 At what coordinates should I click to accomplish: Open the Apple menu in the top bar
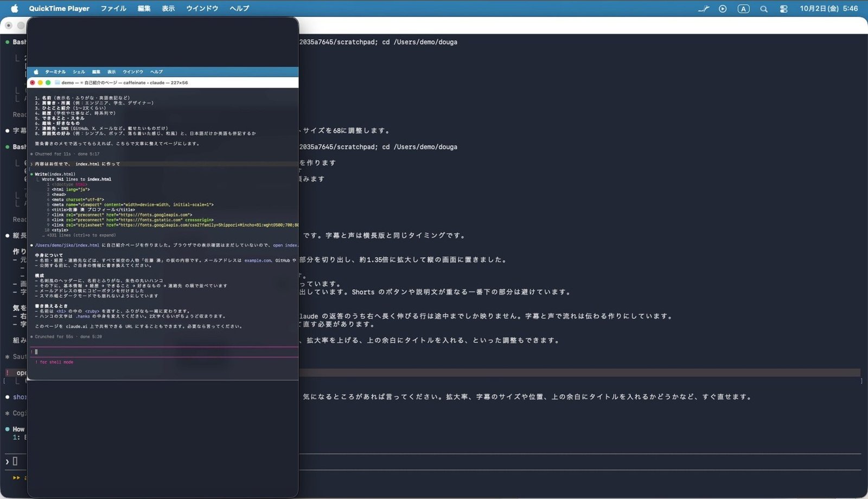click(x=14, y=8)
